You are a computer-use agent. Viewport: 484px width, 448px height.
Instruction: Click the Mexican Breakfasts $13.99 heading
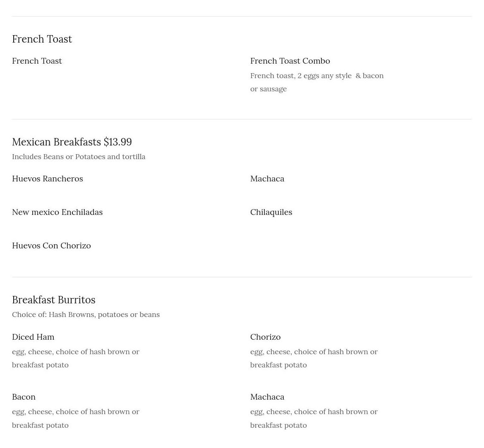[x=72, y=142]
